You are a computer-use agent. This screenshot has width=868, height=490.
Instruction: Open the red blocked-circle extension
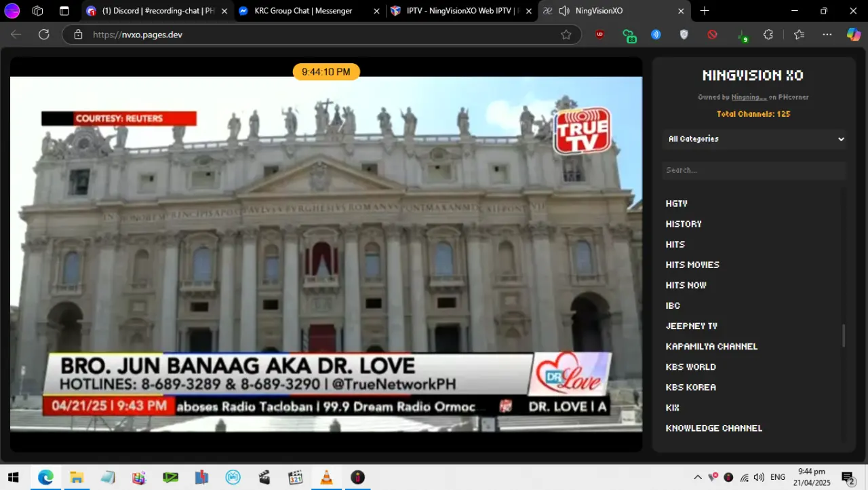(x=712, y=35)
